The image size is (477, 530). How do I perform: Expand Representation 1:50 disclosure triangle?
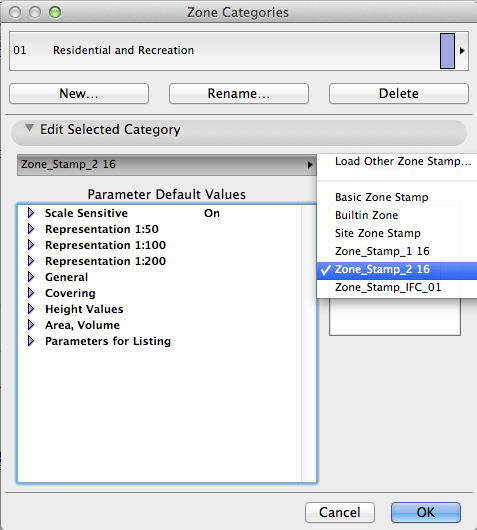[31, 229]
